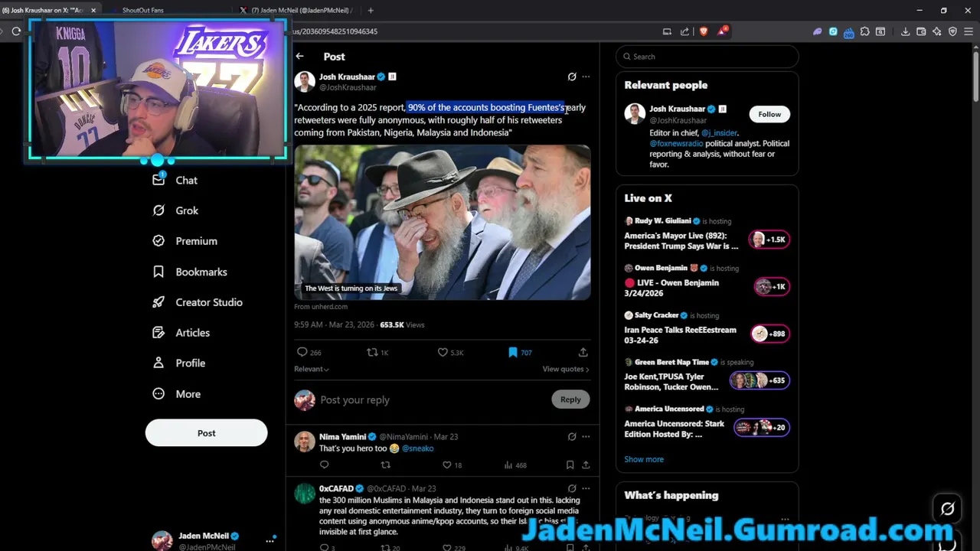Open the browser extensions puzzle icon

[x=864, y=31]
